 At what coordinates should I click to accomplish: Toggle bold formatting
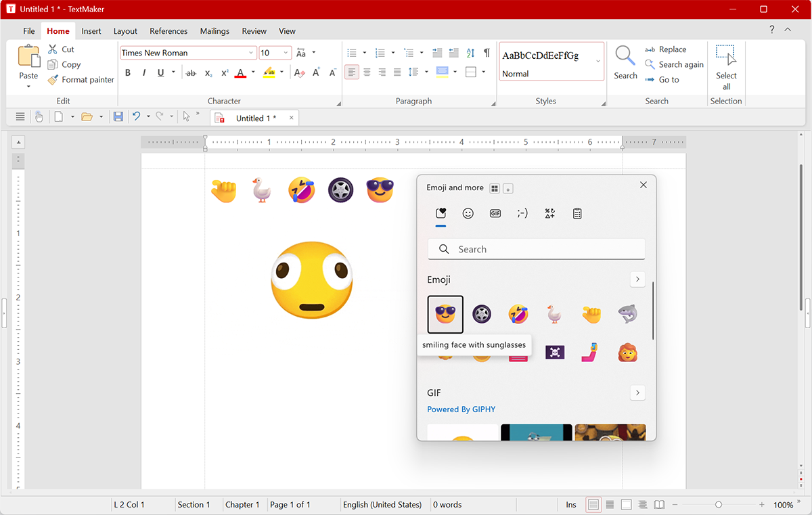pos(128,72)
